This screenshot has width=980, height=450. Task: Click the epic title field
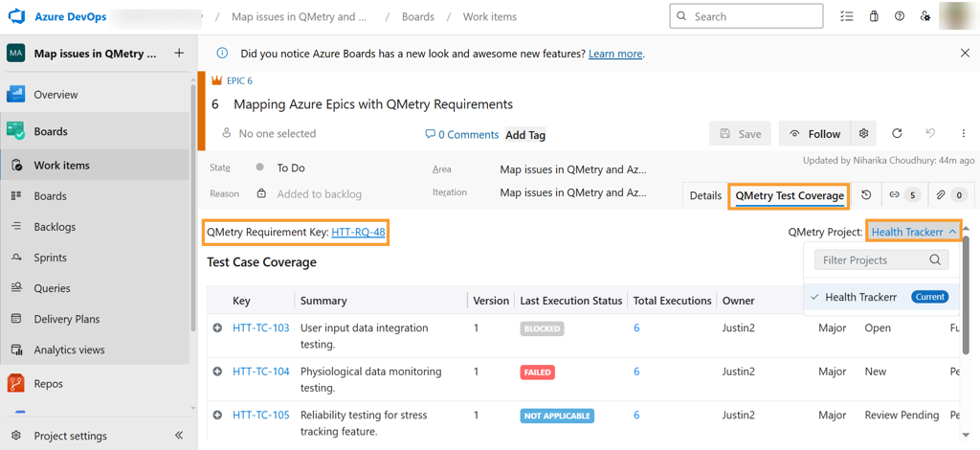(x=373, y=104)
